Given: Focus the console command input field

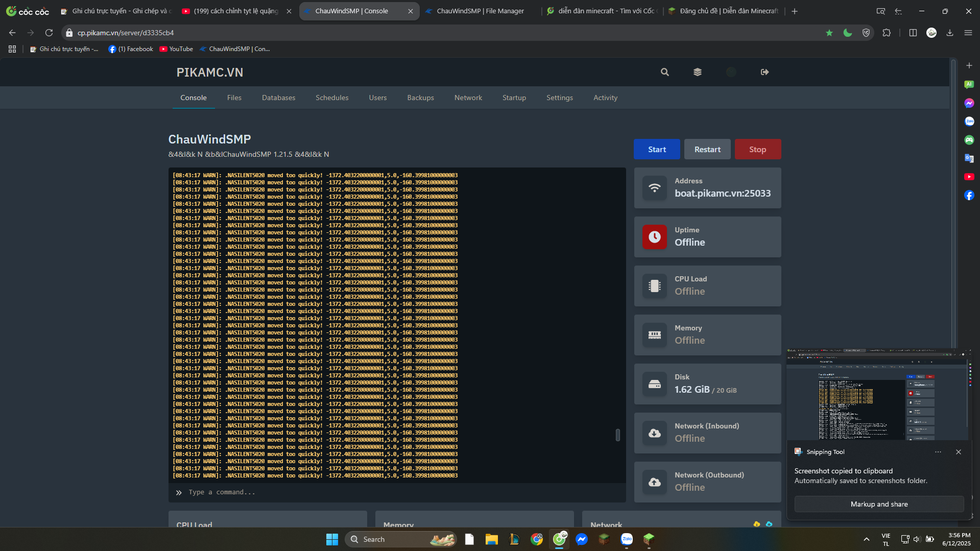Looking at the screenshot, I should 397,492.
